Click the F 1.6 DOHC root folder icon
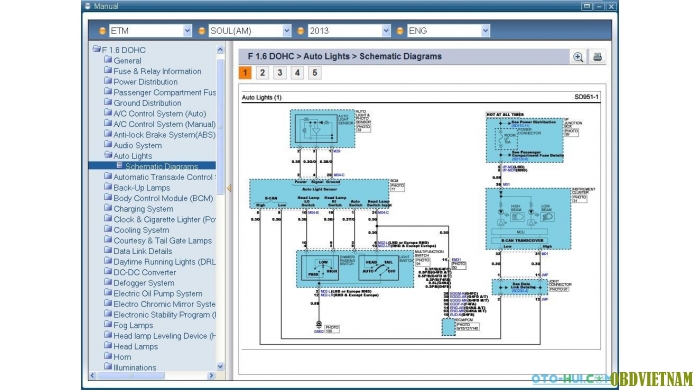The width and height of the screenshot is (700, 390). click(x=96, y=49)
